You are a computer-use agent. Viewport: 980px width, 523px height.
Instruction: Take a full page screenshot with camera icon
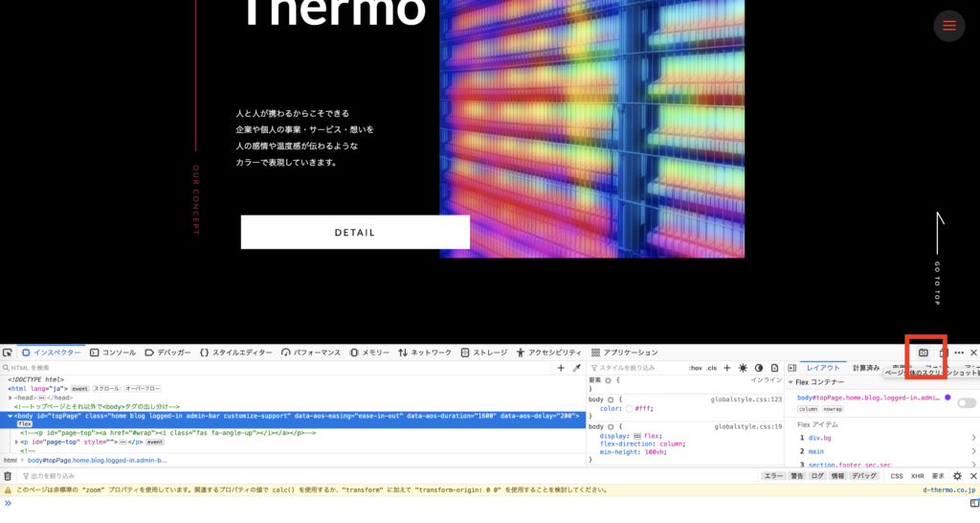[924, 352]
